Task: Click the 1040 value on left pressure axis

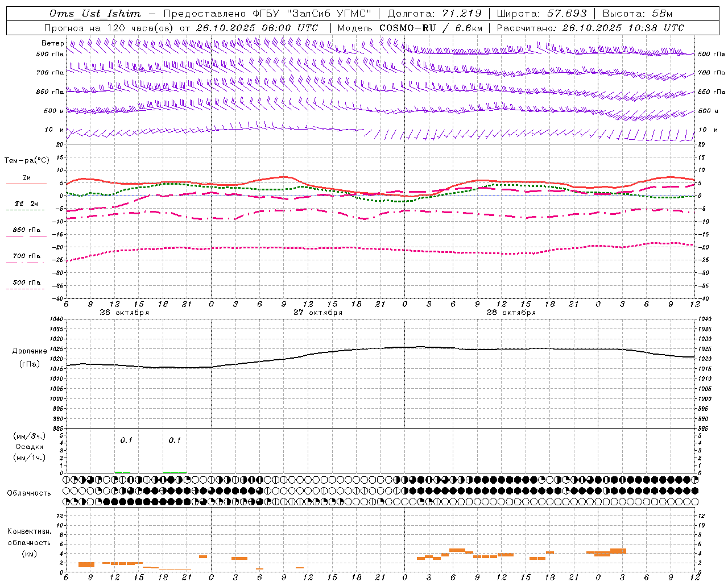Action: coord(56,319)
